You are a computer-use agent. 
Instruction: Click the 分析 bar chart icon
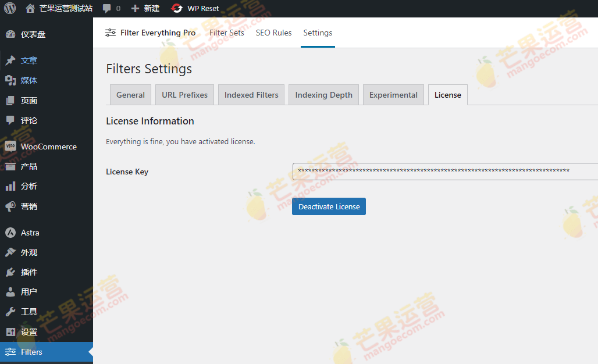click(x=10, y=186)
